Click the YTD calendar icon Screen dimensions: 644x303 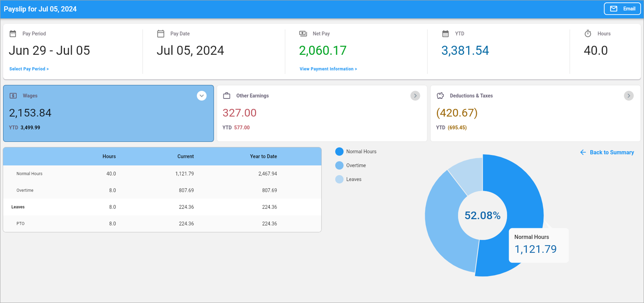[445, 34]
